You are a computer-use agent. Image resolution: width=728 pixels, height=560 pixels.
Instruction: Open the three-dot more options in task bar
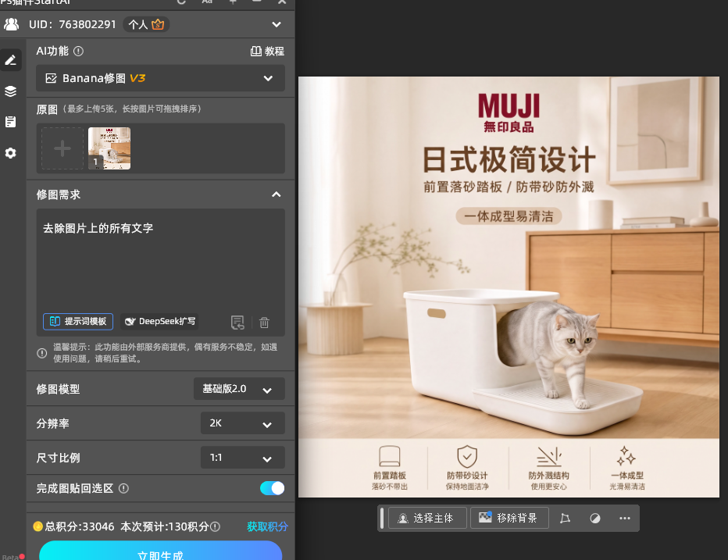[x=625, y=518]
